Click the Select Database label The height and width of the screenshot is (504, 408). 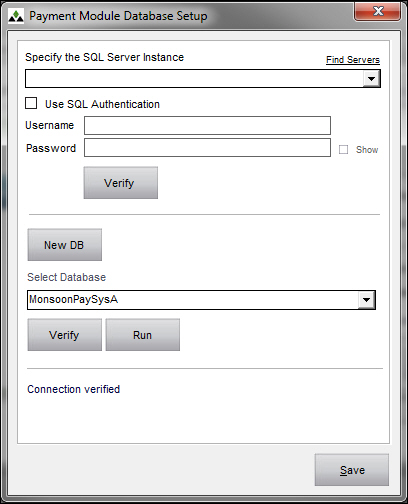point(66,277)
